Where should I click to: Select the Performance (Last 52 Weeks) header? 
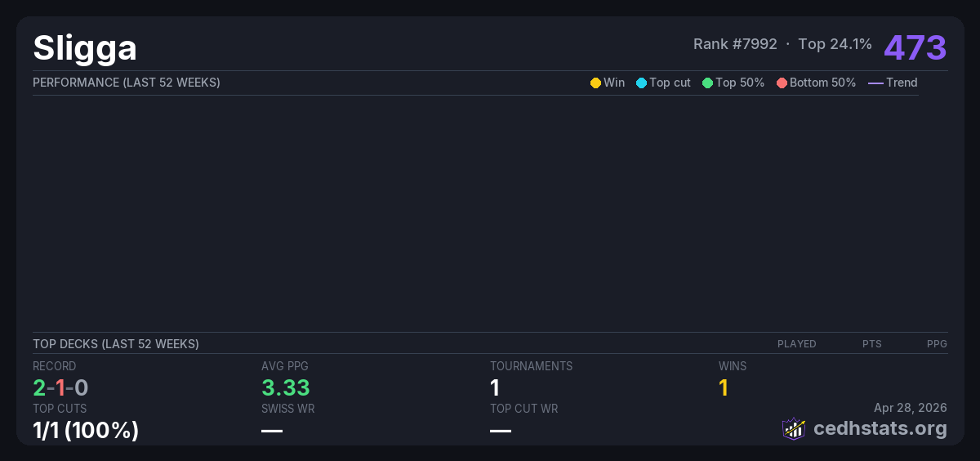(x=127, y=83)
